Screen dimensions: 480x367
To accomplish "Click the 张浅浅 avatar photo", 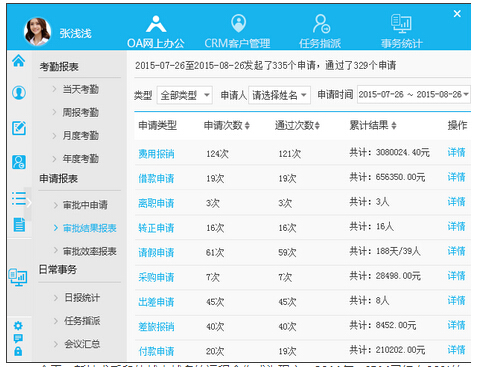I will point(37,31).
